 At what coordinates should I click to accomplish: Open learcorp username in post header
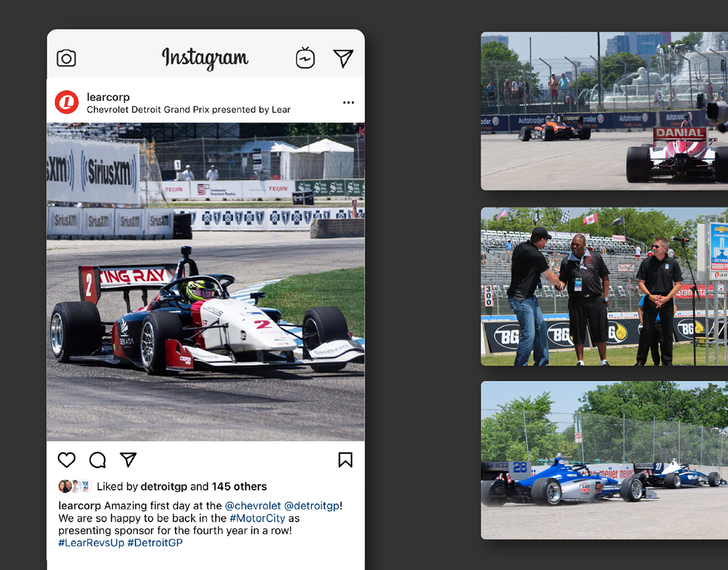pyautogui.click(x=108, y=97)
